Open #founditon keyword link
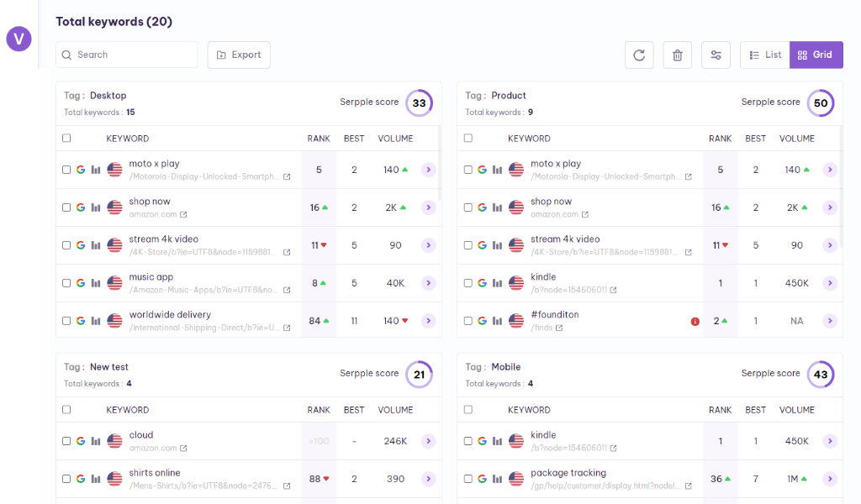The image size is (861, 504). [555, 315]
